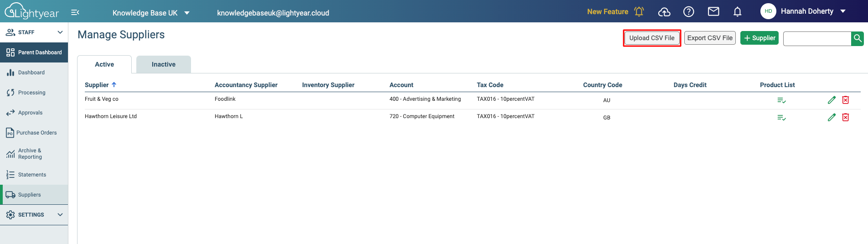868x244 pixels.
Task: Open product list for Fruit & Veg co
Action: (781, 100)
